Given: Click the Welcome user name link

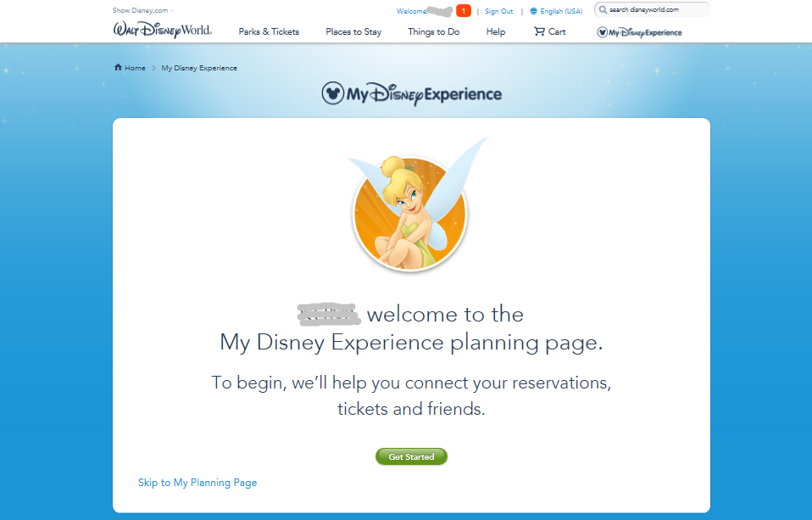Looking at the screenshot, I should [x=424, y=11].
